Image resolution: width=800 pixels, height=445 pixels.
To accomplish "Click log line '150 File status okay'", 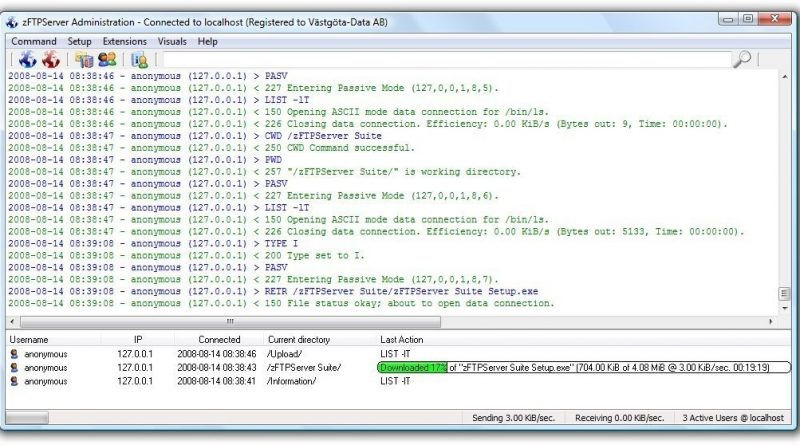I will pyautogui.click(x=281, y=303).
